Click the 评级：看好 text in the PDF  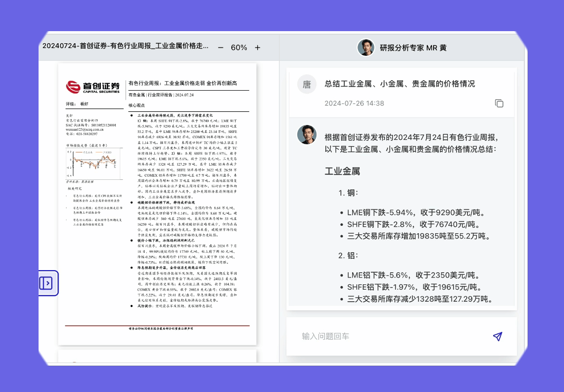click(77, 104)
